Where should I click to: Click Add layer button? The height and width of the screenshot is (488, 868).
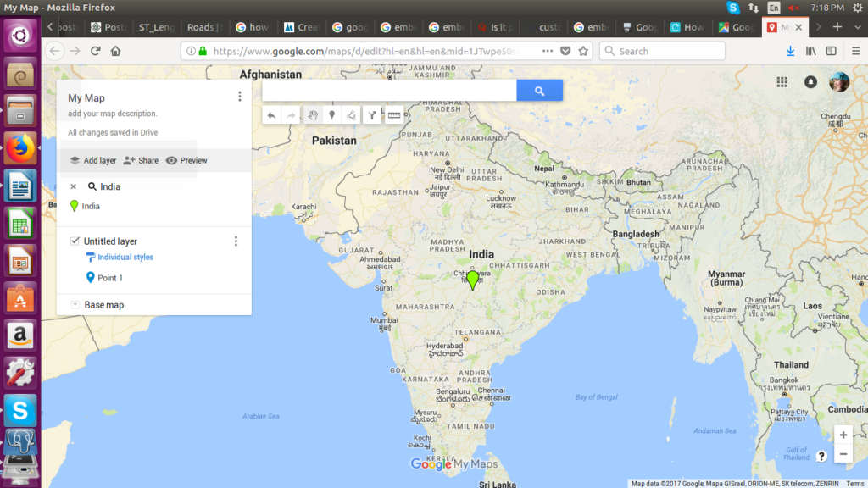pyautogui.click(x=92, y=160)
